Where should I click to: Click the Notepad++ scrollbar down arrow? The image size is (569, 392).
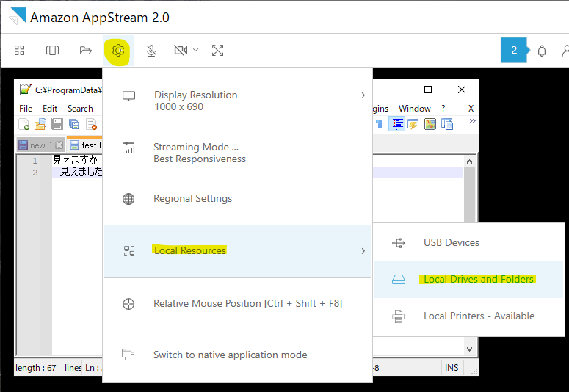[470, 349]
